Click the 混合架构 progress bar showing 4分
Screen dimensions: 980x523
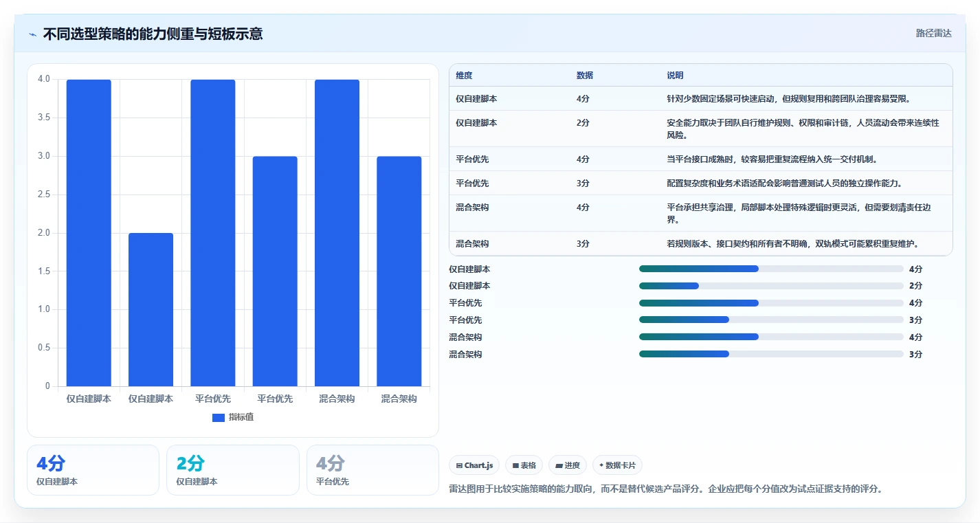[x=771, y=337]
